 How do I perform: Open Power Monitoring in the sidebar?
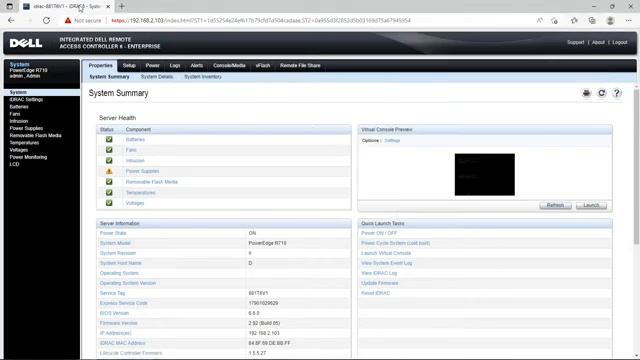28,157
